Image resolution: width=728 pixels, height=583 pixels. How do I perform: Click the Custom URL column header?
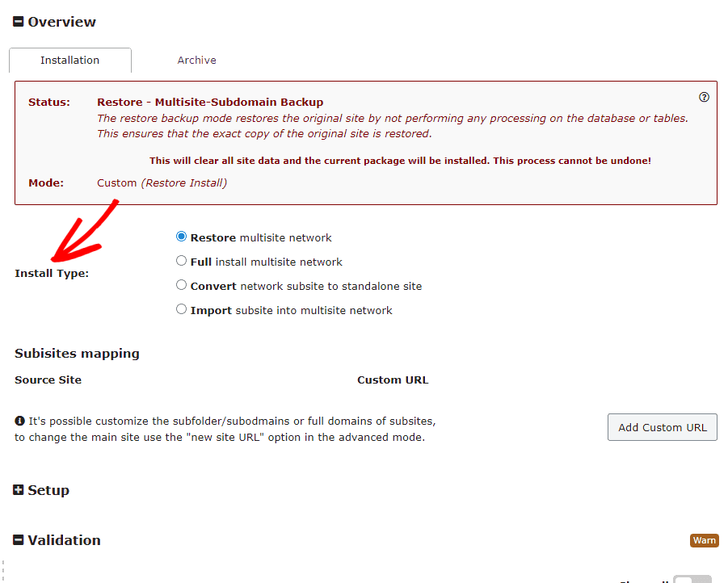pos(393,380)
